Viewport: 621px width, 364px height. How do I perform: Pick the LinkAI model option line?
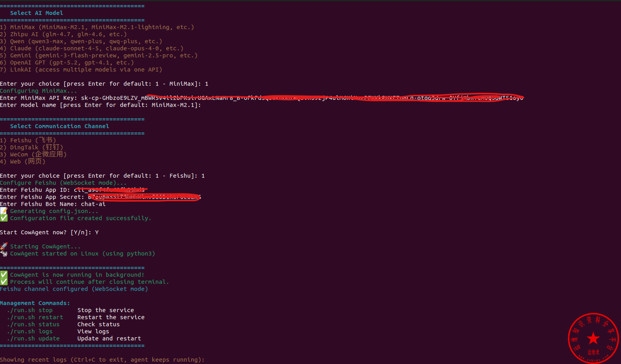(x=81, y=70)
